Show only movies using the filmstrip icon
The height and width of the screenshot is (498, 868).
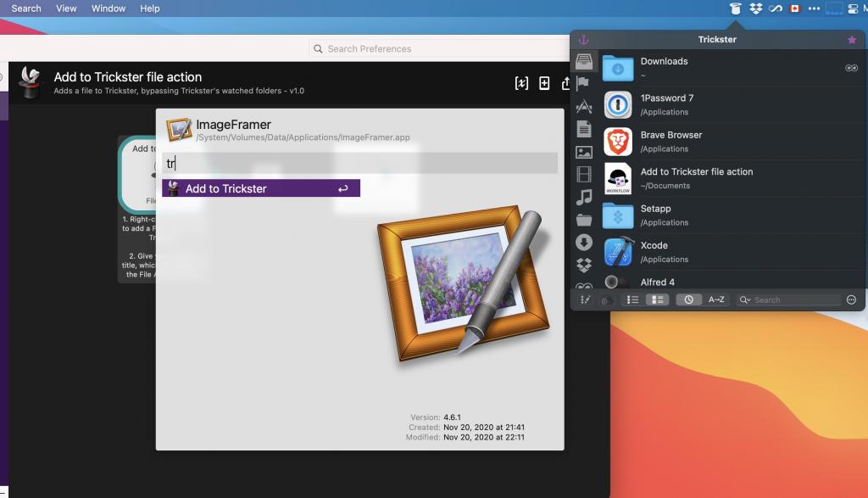point(583,175)
